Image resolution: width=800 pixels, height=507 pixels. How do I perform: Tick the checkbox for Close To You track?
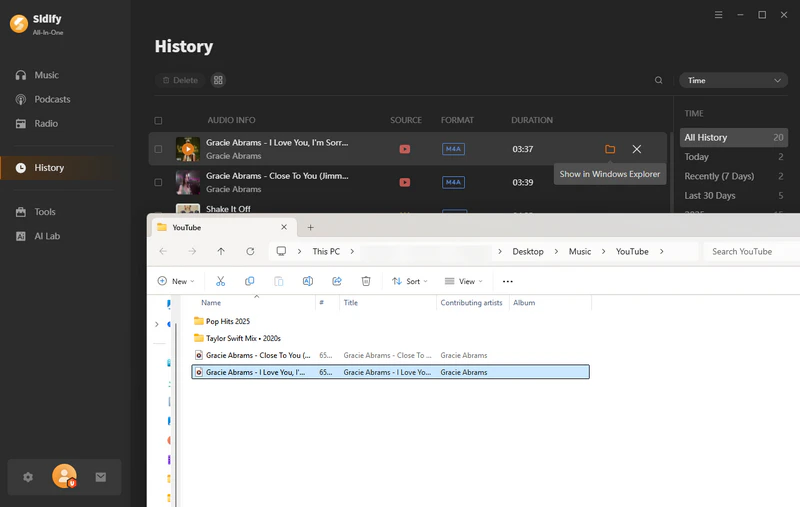coord(158,182)
